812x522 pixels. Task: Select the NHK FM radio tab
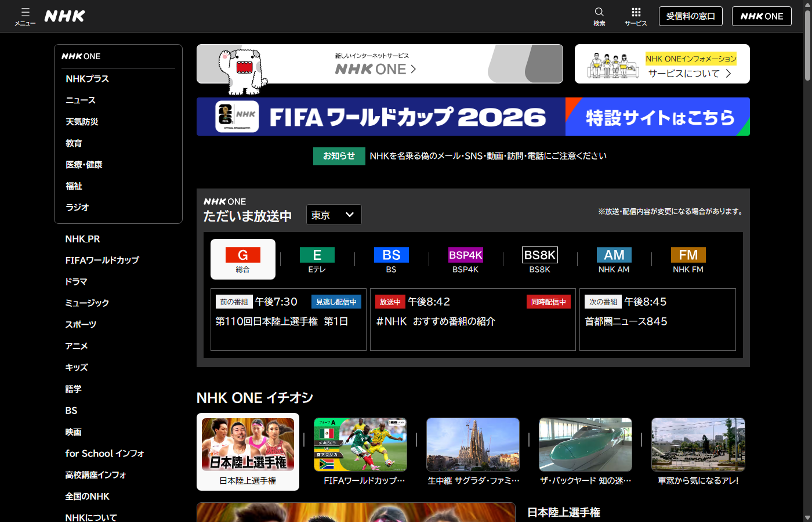[x=688, y=259]
